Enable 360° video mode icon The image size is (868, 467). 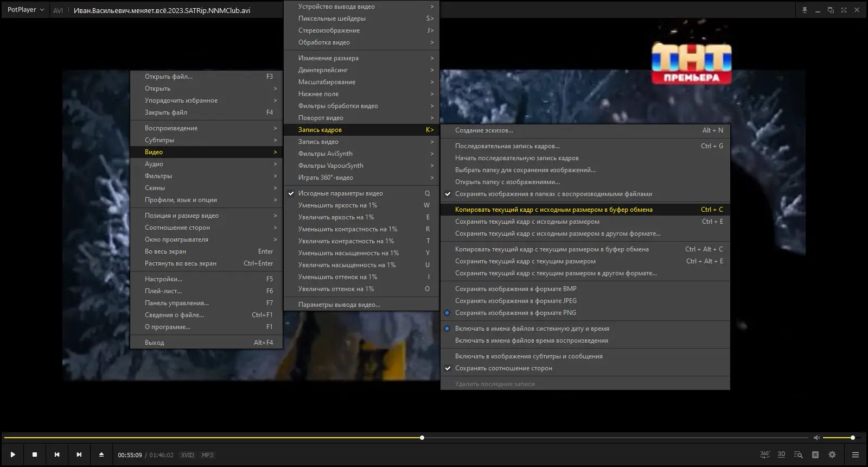click(765, 455)
